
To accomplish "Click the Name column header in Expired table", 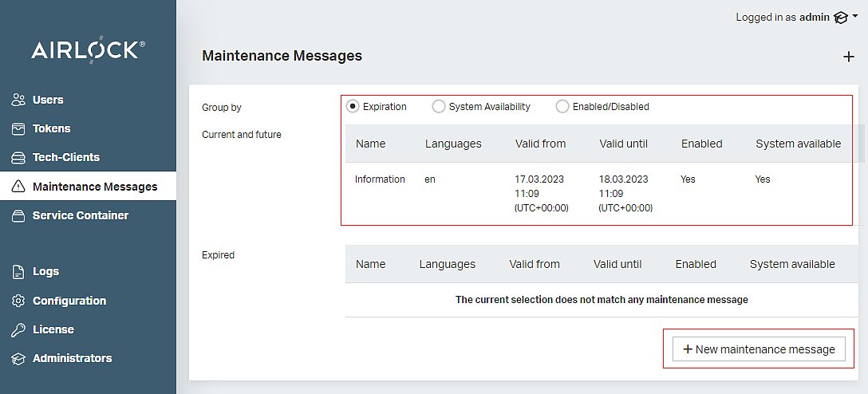I will [370, 264].
